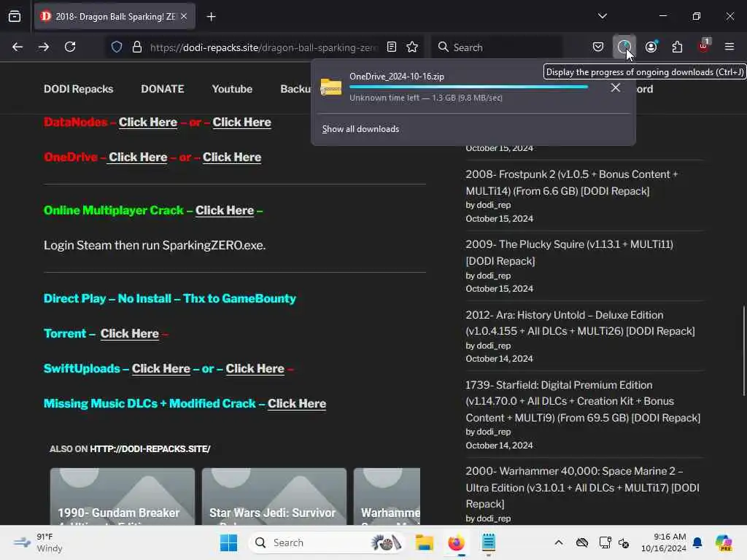Follow second OneDrive Click Here link

pos(232,157)
